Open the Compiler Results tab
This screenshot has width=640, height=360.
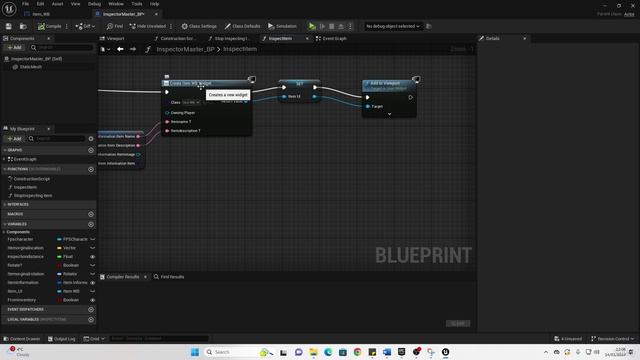coord(123,277)
